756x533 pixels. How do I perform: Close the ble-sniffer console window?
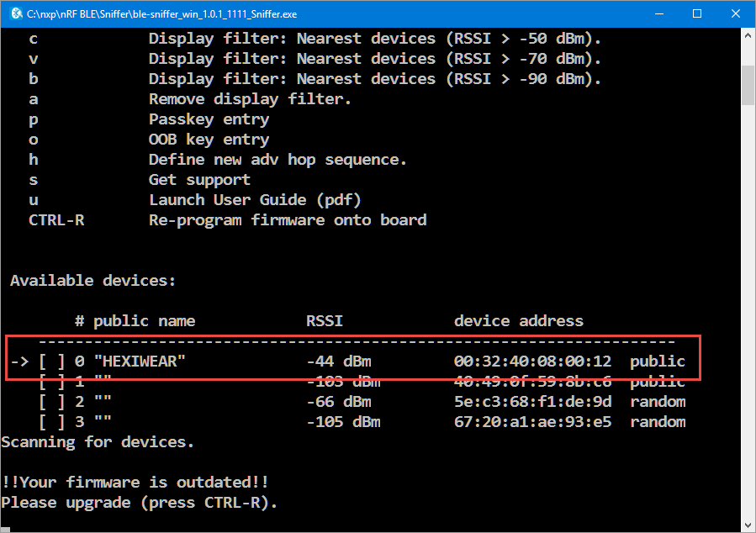tap(736, 14)
